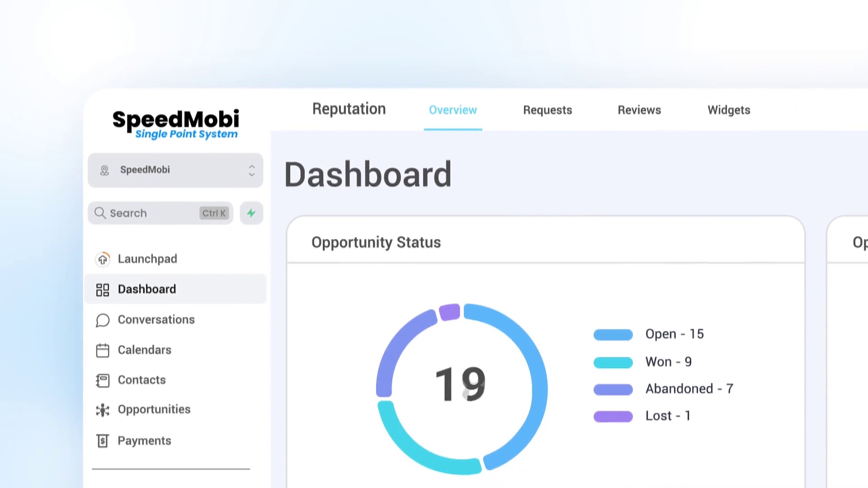Viewport: 868px width, 488px height.
Task: Open the Requests tab
Action: (x=547, y=110)
